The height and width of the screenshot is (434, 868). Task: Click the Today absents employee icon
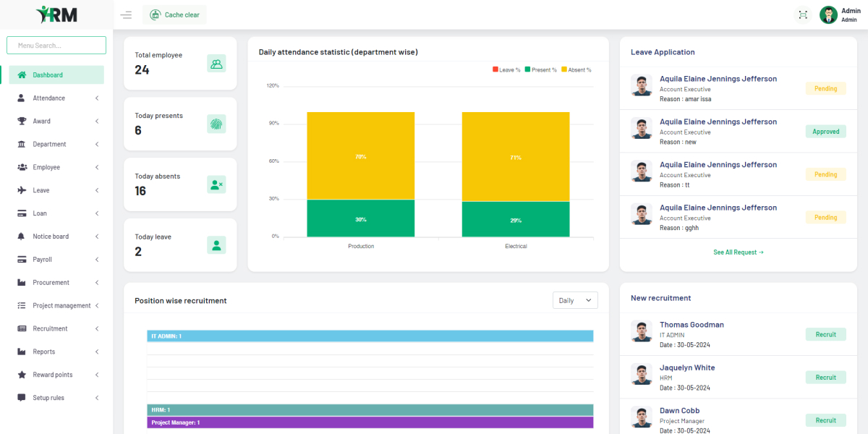tap(216, 184)
